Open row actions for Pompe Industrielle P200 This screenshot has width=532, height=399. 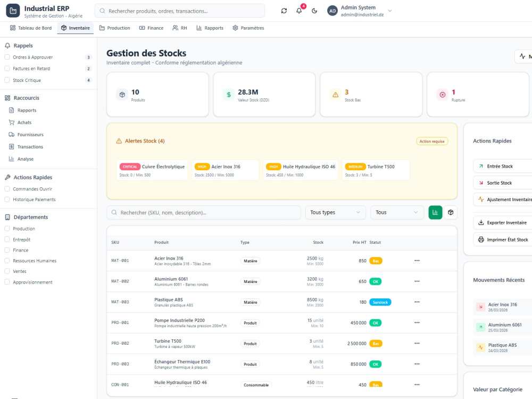tap(417, 323)
